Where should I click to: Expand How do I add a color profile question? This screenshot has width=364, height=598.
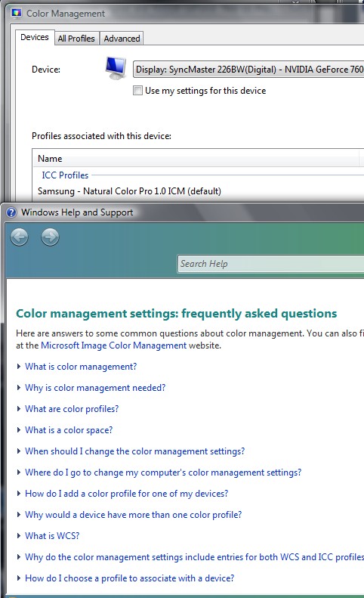pos(127,494)
